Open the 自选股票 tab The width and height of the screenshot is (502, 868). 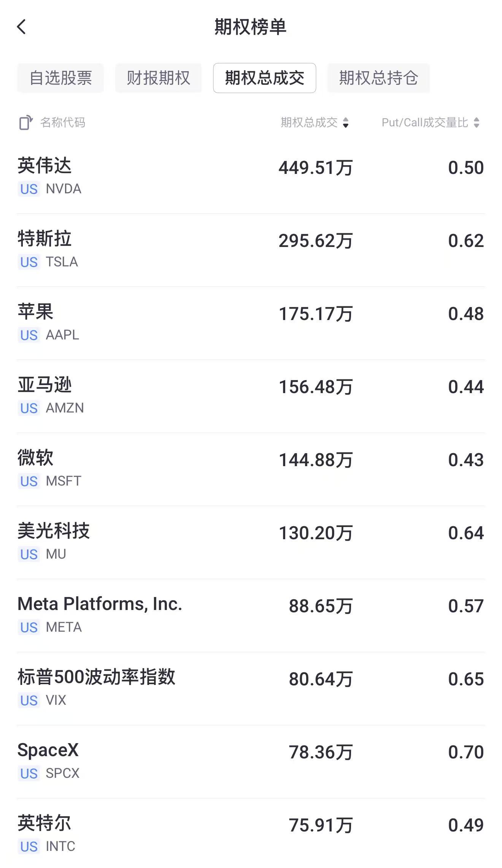(x=60, y=78)
